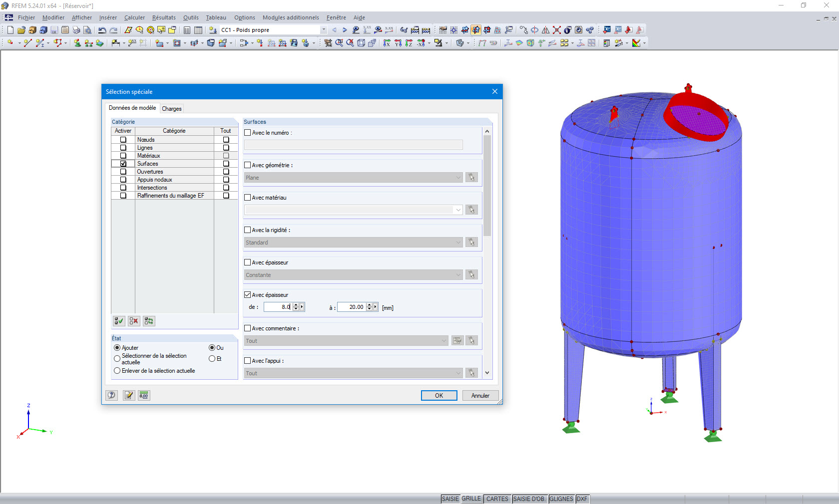
Task: Click the calculator icon at the dialog bottom
Action: point(143,395)
